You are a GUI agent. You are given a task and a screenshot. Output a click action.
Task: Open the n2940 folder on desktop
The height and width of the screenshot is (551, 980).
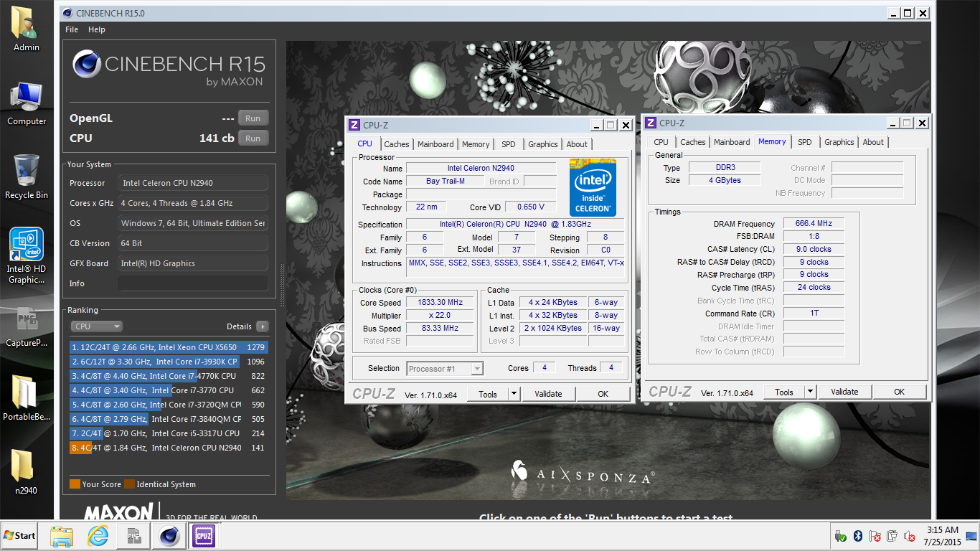click(x=27, y=472)
